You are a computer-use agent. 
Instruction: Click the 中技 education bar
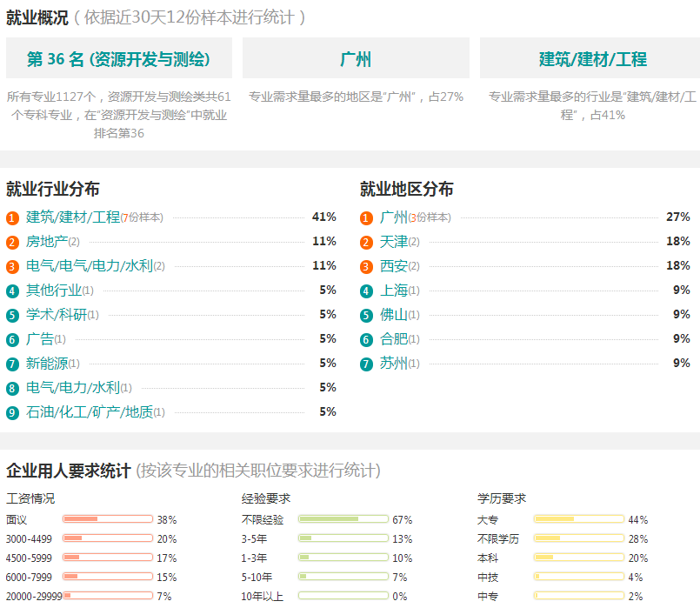pos(579,577)
